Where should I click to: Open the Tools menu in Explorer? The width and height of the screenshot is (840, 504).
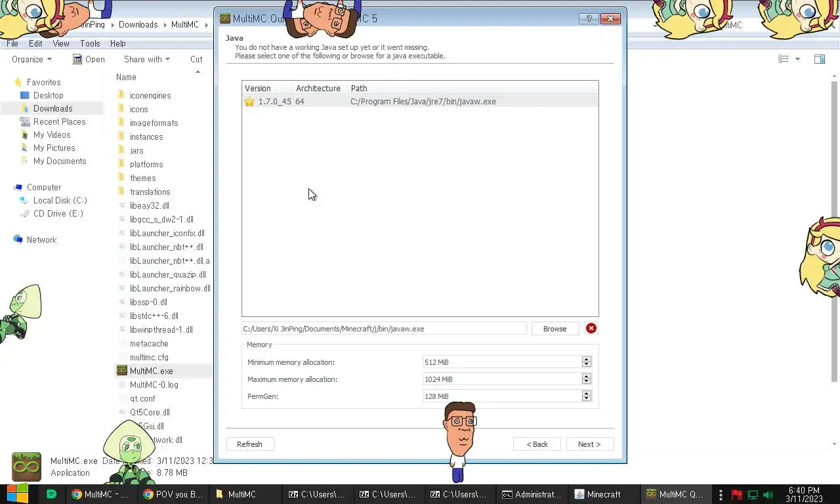click(90, 43)
